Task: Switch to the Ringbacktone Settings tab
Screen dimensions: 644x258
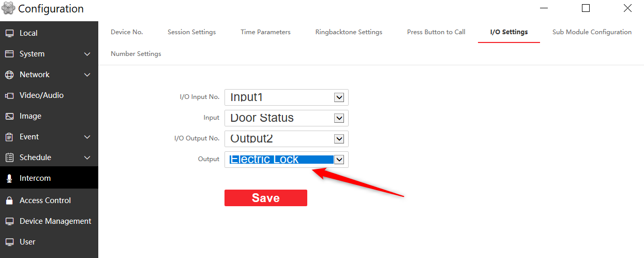Action: coord(349,32)
